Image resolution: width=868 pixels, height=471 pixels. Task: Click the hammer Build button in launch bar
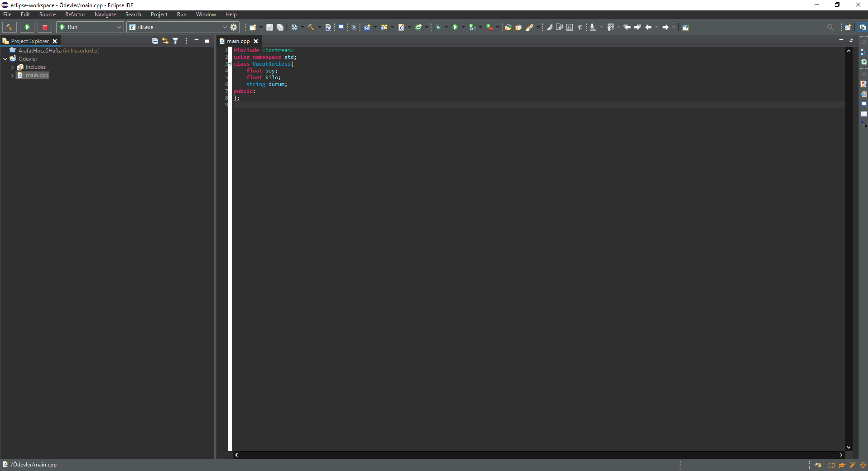(9, 27)
